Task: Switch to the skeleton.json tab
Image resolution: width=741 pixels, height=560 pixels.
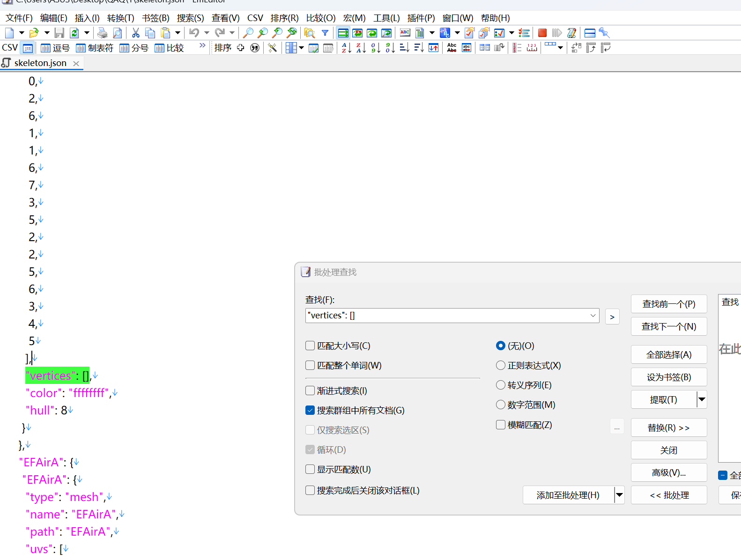Action: 40,63
